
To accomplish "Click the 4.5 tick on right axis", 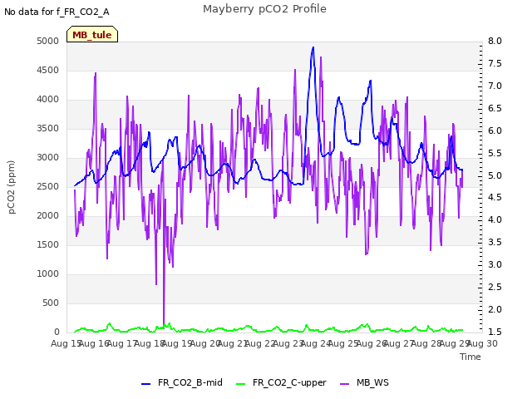I will pos(495,198).
